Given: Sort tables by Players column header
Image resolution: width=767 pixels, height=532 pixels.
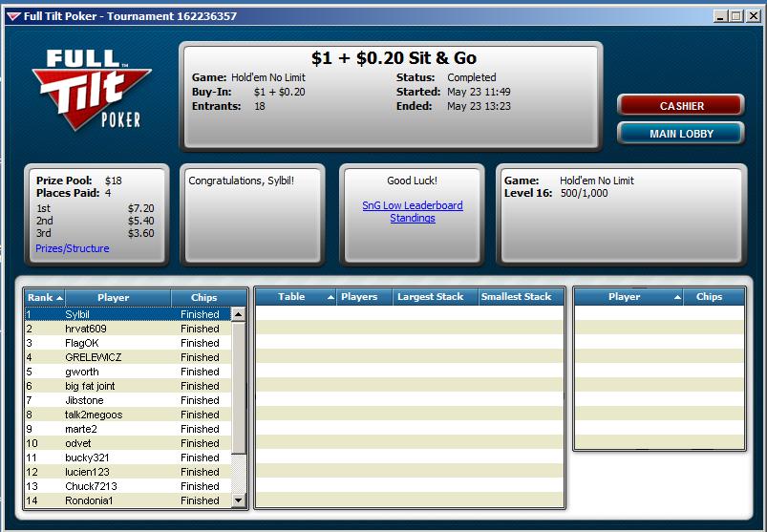Looking at the screenshot, I should 364,297.
